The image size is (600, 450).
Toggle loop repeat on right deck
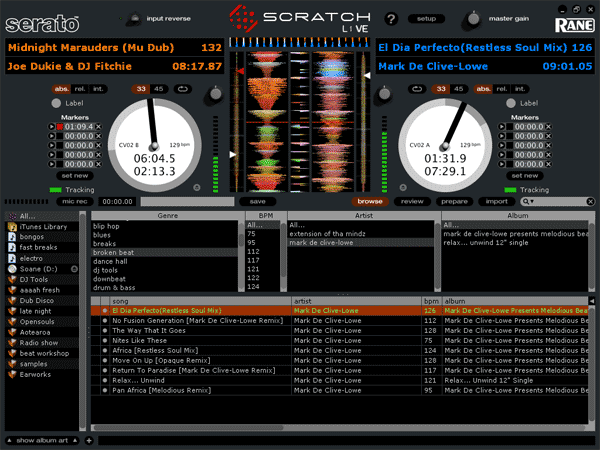point(417,89)
